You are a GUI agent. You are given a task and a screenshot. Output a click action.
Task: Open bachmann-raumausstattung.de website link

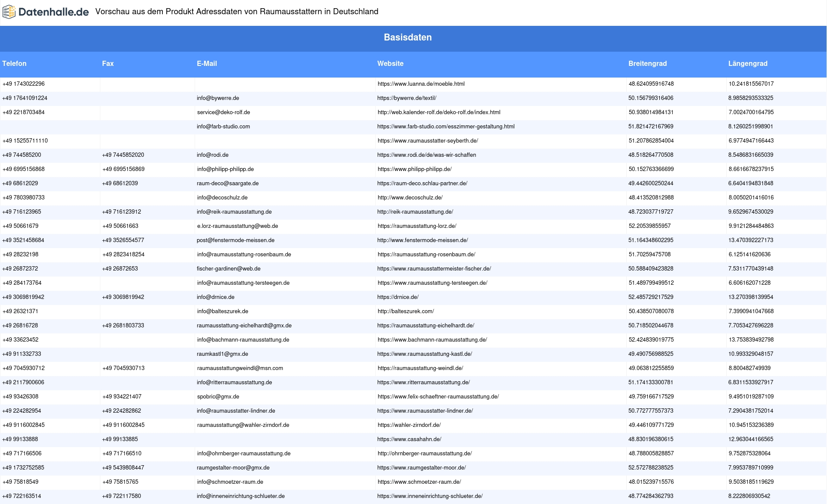point(432,340)
